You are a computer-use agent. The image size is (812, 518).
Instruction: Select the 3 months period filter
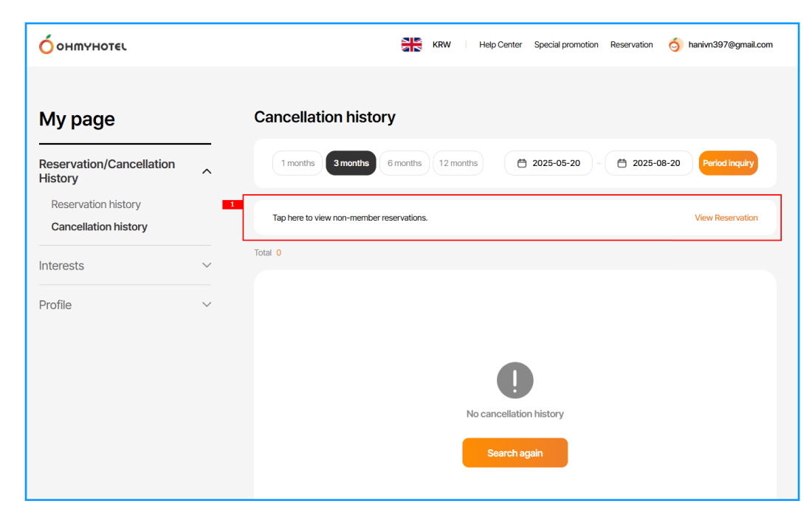(351, 163)
